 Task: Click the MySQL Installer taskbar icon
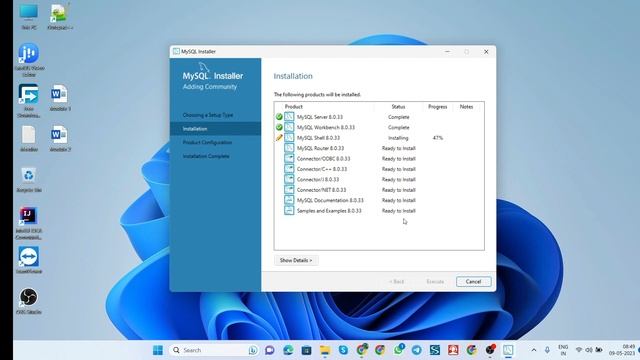click(508, 350)
